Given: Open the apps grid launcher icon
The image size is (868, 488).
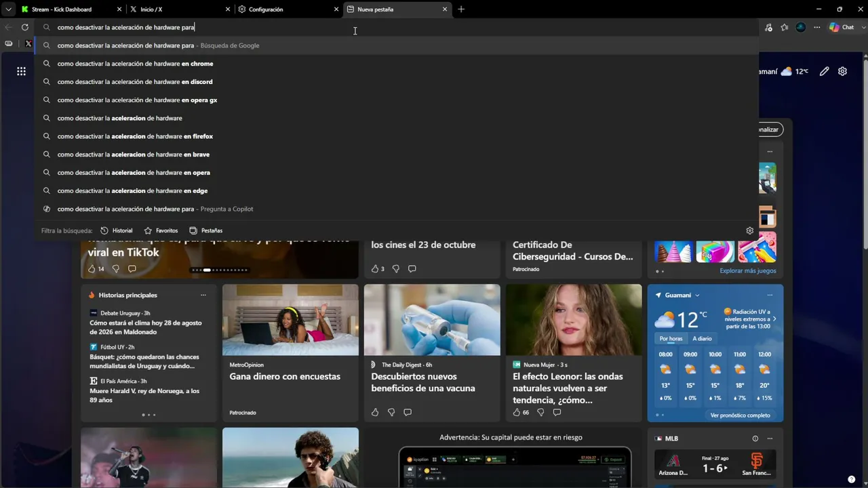Looking at the screenshot, I should [x=21, y=71].
